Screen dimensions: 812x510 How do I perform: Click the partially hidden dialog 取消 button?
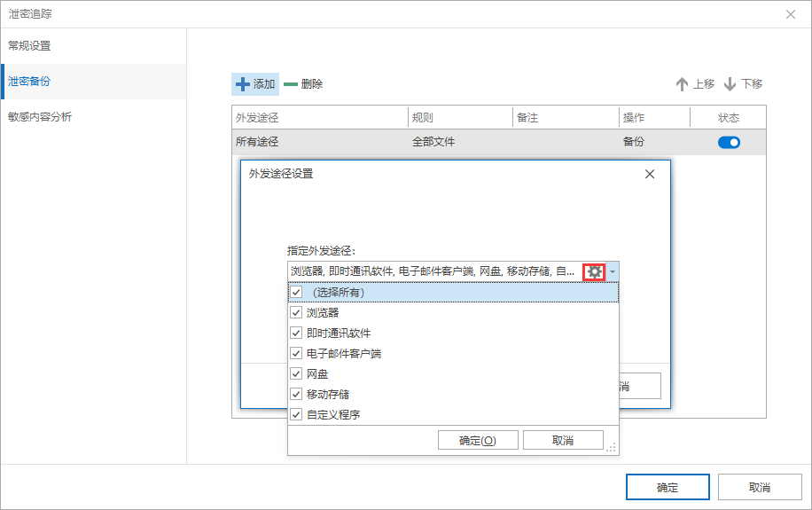pos(640,386)
